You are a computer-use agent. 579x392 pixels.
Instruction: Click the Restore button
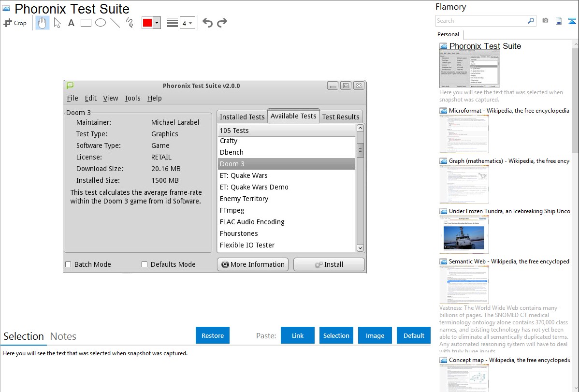(213, 335)
